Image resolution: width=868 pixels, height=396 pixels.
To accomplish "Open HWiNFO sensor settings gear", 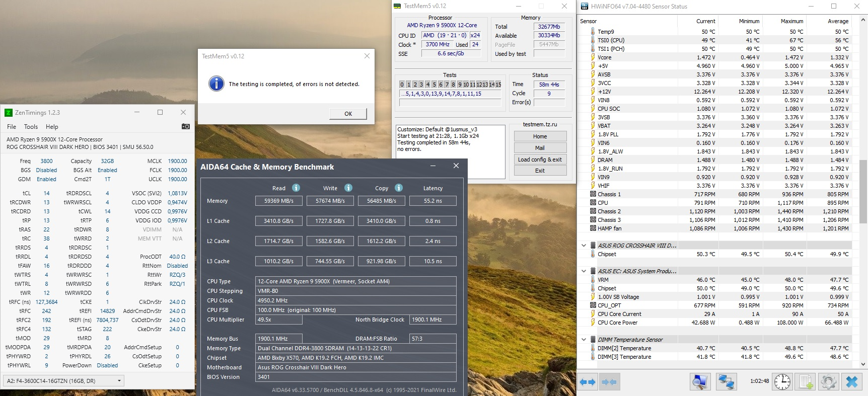I will 828,382.
